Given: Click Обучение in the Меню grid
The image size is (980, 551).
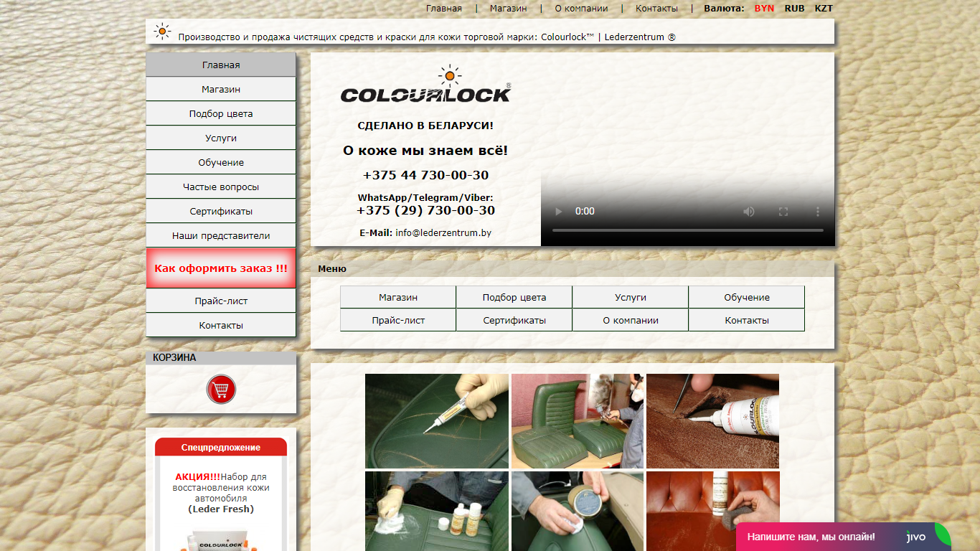Looking at the screenshot, I should [x=747, y=297].
